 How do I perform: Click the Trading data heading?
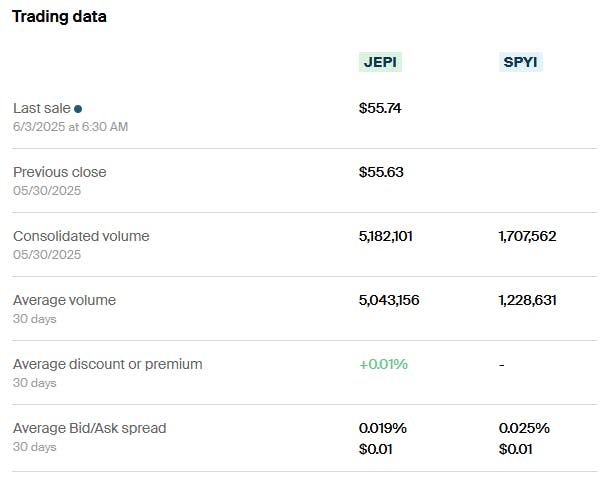pos(58,16)
